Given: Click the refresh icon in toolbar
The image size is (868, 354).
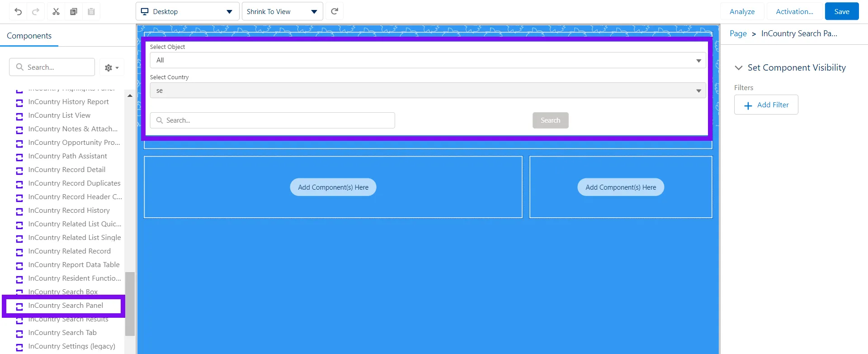Looking at the screenshot, I should point(335,12).
